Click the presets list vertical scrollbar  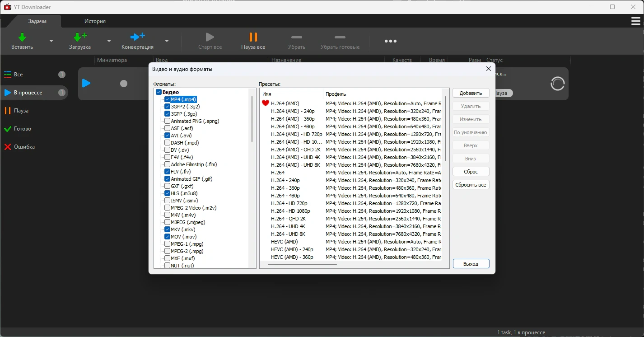click(x=445, y=128)
